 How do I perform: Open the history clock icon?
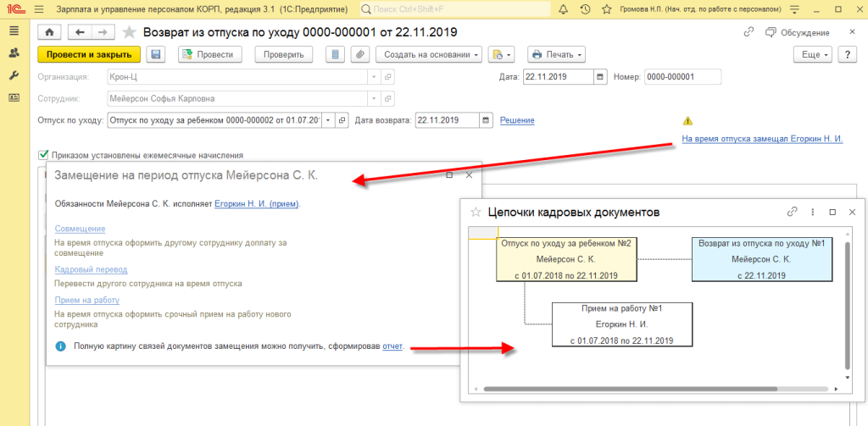coord(585,9)
